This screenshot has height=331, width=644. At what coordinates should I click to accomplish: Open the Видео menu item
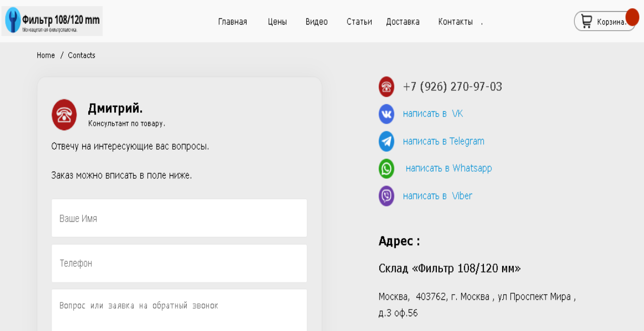pyautogui.click(x=316, y=22)
